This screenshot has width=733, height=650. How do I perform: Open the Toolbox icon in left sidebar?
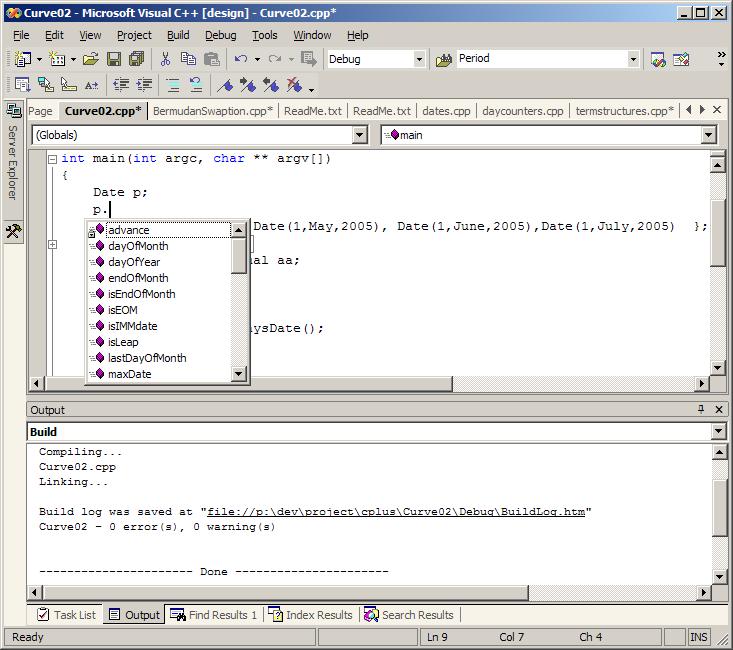coord(13,232)
